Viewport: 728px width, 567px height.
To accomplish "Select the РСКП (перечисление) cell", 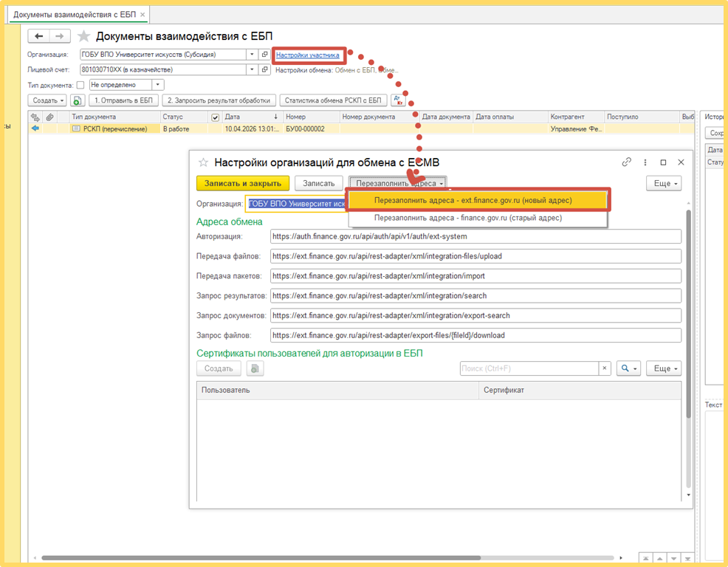I will coord(114,129).
